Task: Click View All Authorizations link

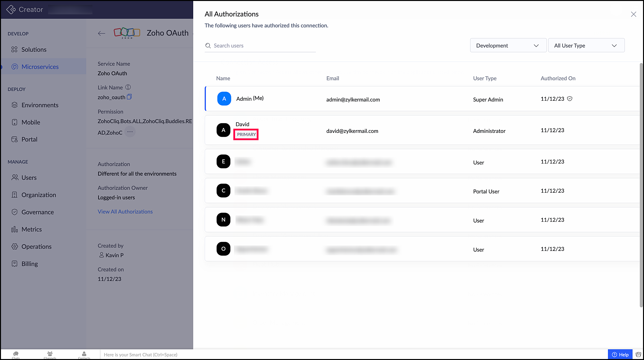Action: coord(125,211)
